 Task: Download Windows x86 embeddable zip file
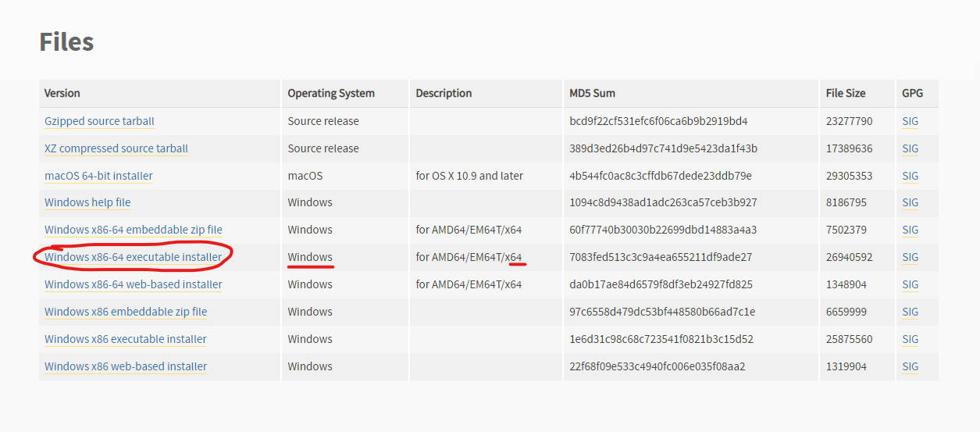click(x=126, y=312)
